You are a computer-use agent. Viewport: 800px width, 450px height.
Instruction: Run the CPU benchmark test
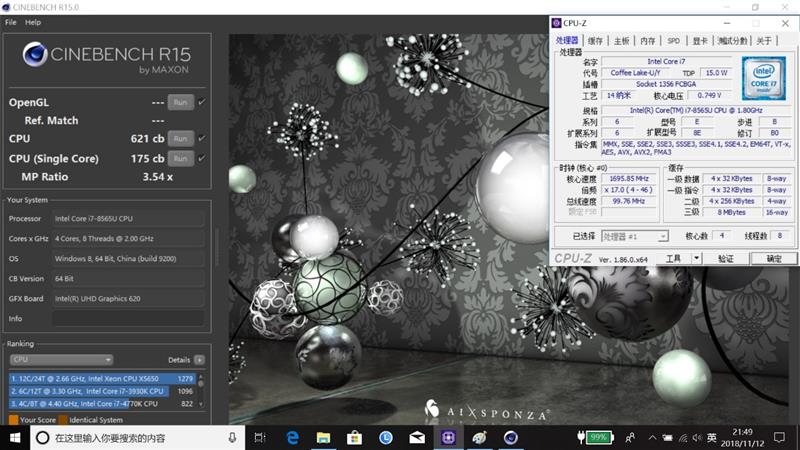pos(180,138)
